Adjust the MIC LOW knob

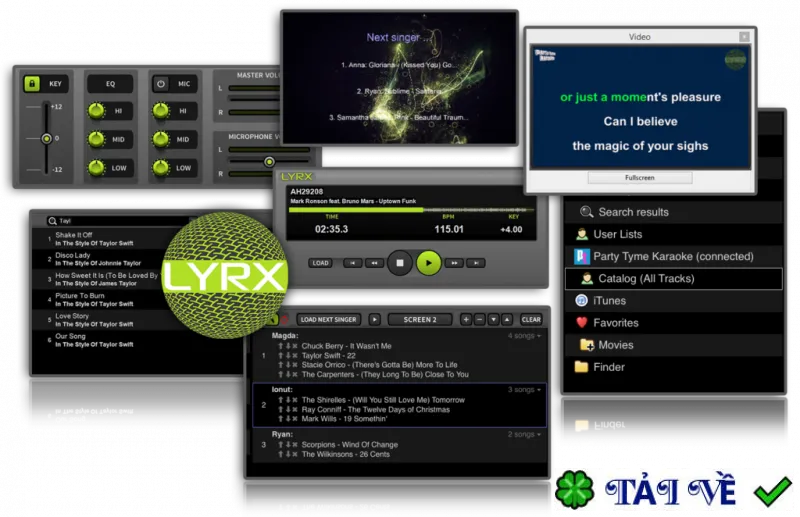tap(161, 168)
